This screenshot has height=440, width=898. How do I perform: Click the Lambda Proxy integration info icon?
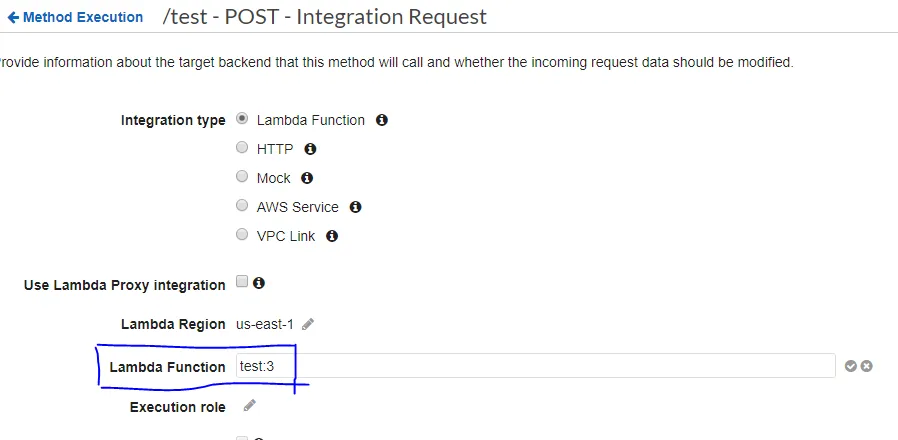259,283
